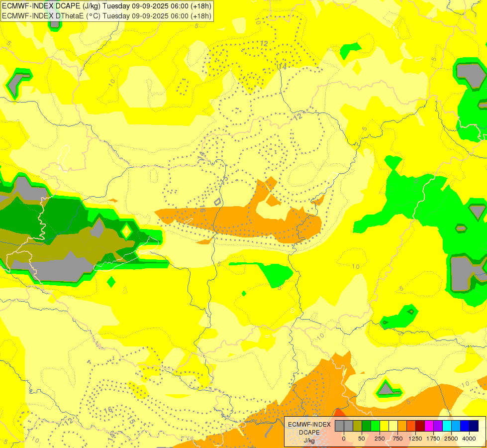Click the olive legend swatch
Image resolution: width=487 pixels, height=448 pixels.
[x=358, y=426]
